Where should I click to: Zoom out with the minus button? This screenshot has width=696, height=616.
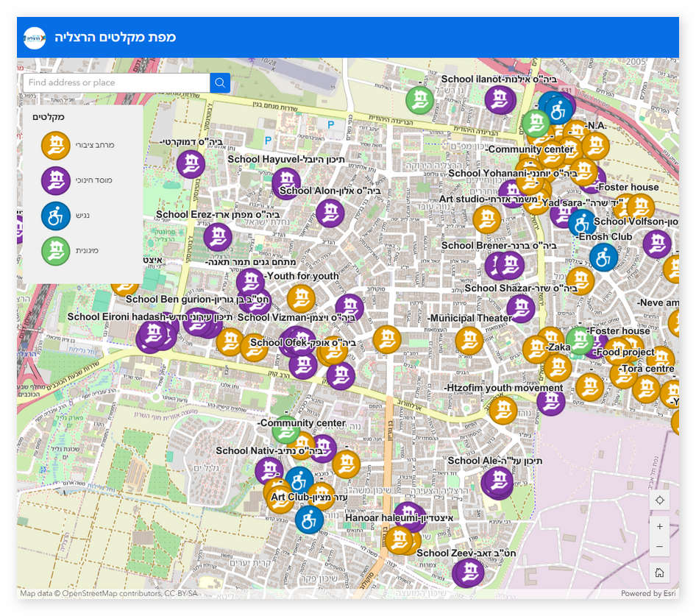660,546
